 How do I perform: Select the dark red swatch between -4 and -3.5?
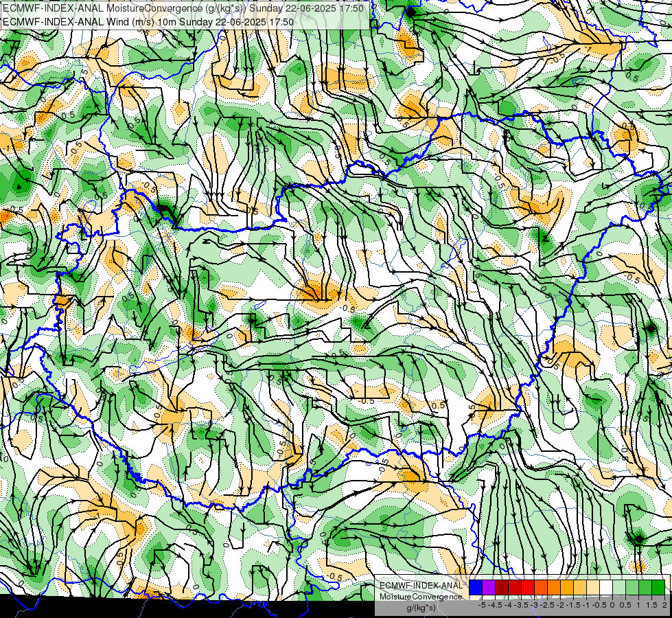(x=515, y=587)
